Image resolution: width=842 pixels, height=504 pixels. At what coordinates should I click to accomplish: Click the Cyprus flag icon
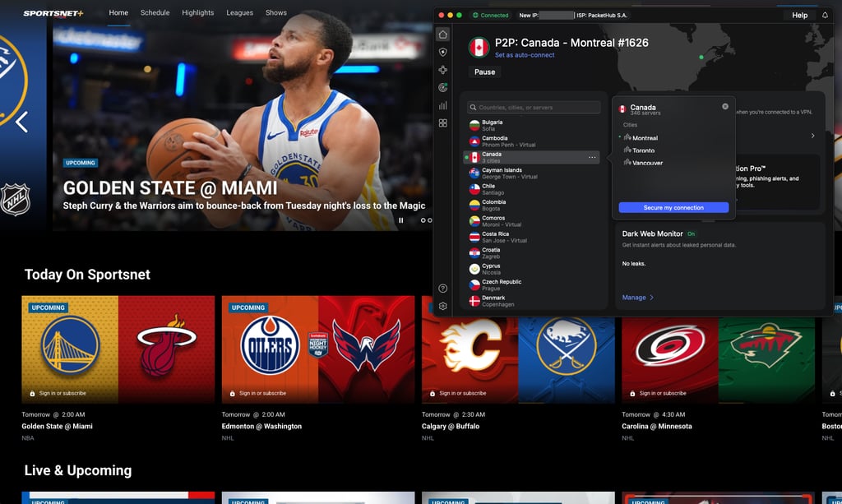[474, 269]
